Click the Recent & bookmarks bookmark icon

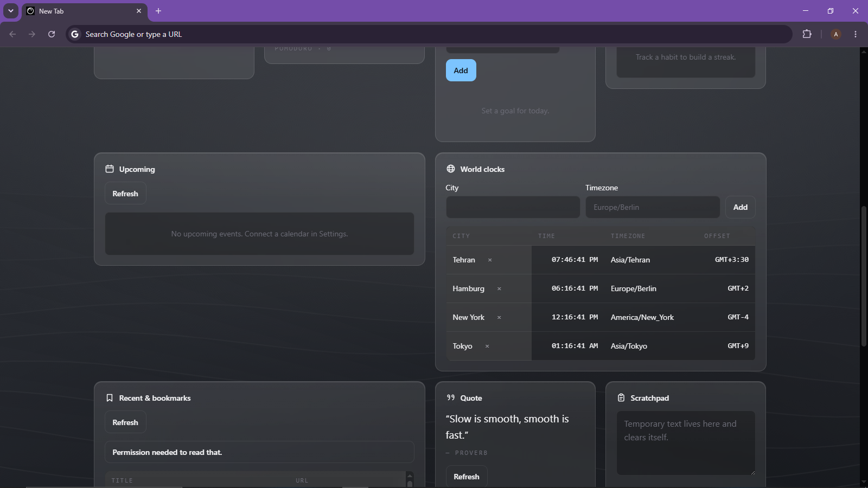[110, 398]
